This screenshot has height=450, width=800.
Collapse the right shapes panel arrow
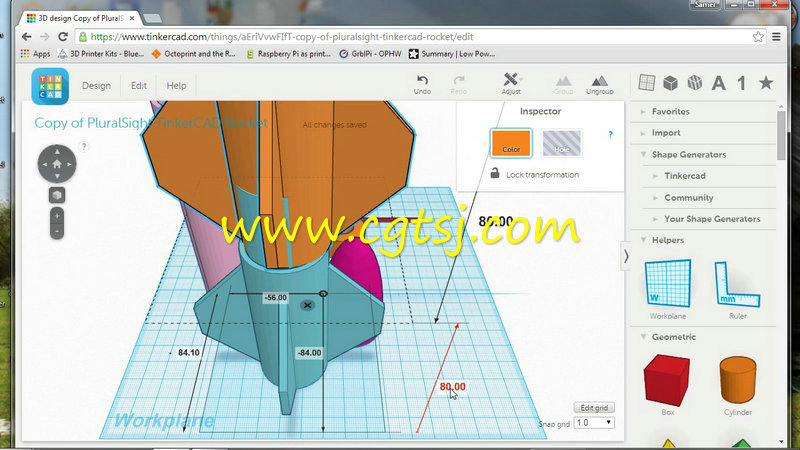[x=626, y=257]
